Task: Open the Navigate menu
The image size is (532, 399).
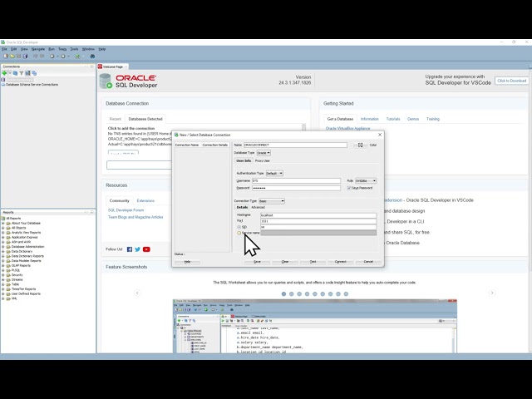Action: (x=38, y=49)
